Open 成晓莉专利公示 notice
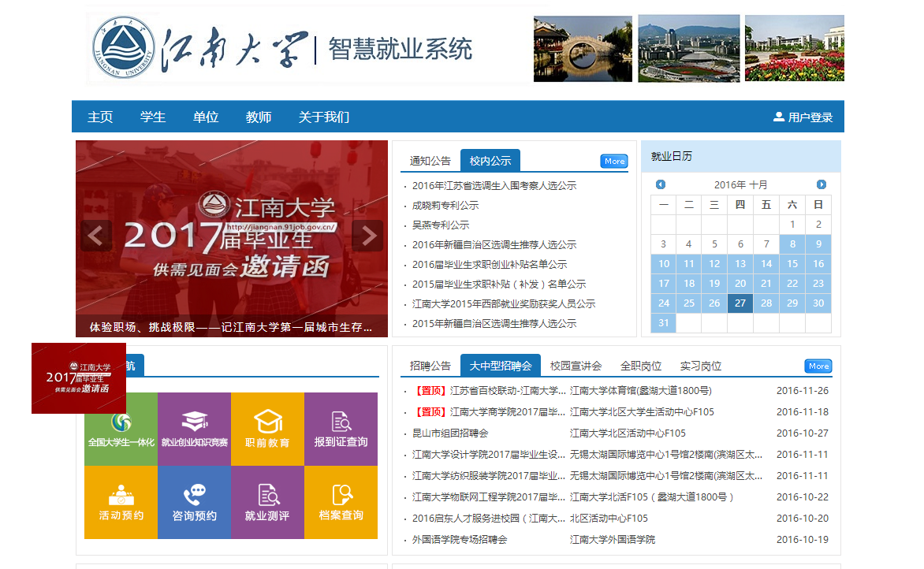Screen dimensions: 924x569 445,205
